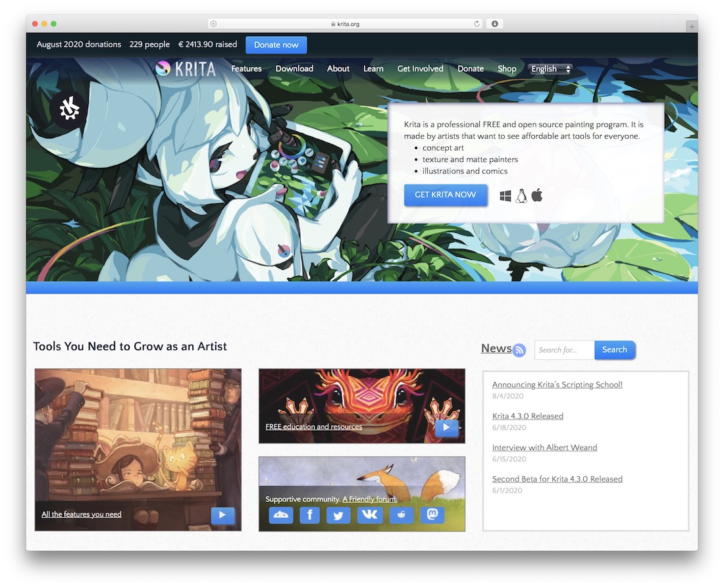The width and height of the screenshot is (724, 588).
Task: Open Second Beta for Krita 4.3.0 Released
Action: point(557,479)
